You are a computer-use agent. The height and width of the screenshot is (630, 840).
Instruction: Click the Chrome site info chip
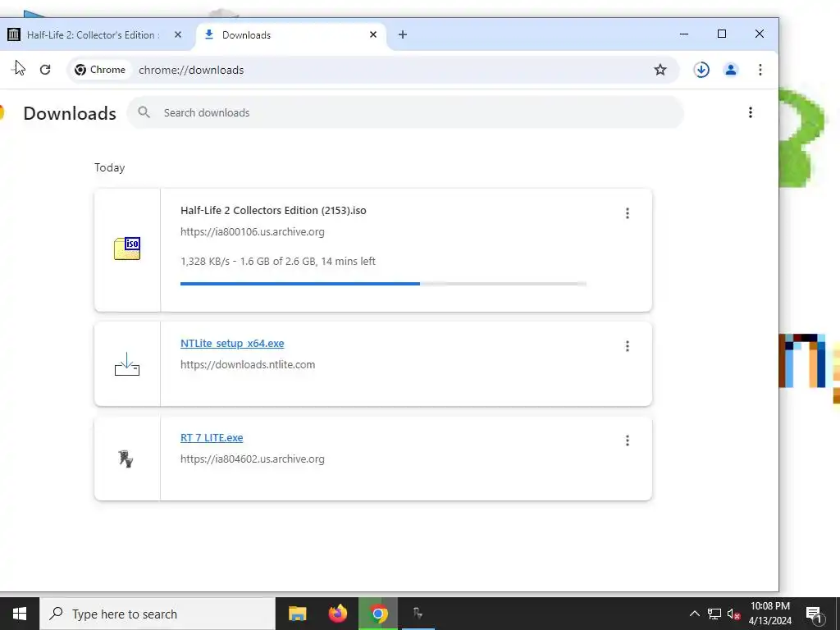[x=100, y=70]
